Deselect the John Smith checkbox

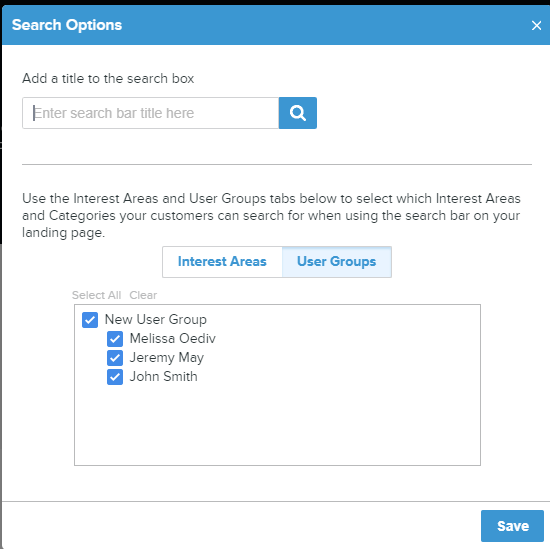115,377
